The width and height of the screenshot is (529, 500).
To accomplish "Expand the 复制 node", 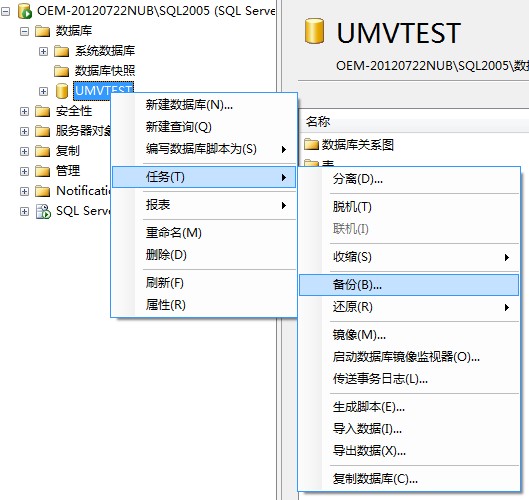I will [24, 151].
